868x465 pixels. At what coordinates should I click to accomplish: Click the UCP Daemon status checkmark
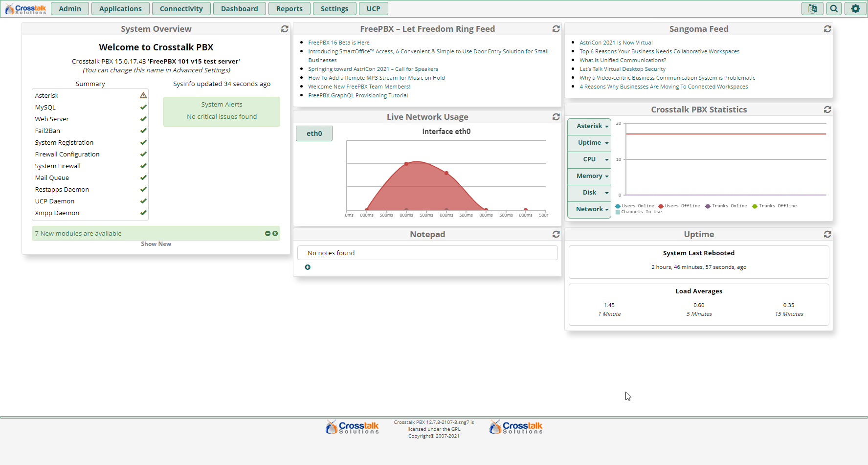click(143, 201)
